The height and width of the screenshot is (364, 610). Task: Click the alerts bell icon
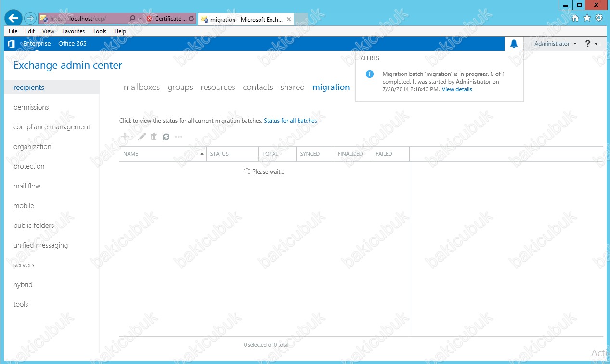pyautogui.click(x=514, y=44)
